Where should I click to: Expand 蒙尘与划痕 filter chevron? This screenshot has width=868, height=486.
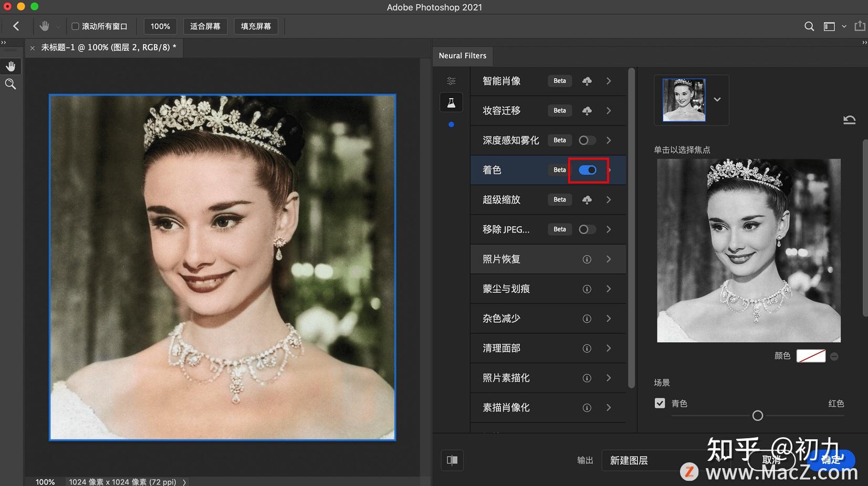coord(609,289)
